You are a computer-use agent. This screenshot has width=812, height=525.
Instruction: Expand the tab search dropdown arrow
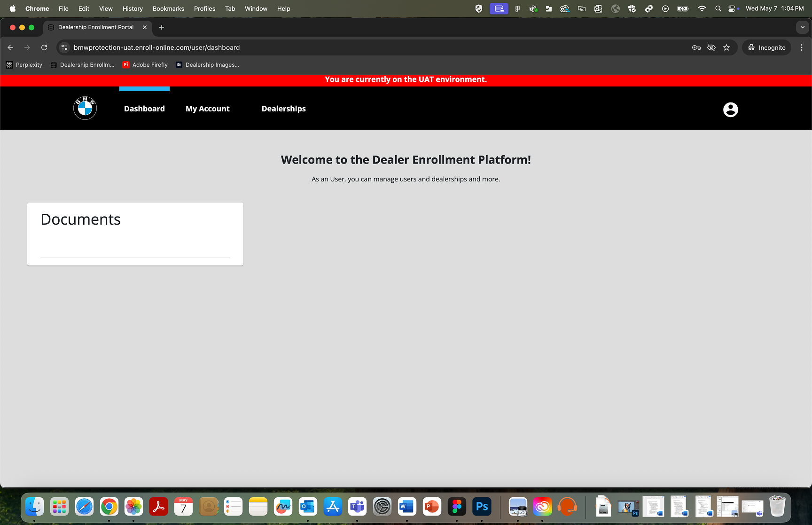(x=802, y=27)
